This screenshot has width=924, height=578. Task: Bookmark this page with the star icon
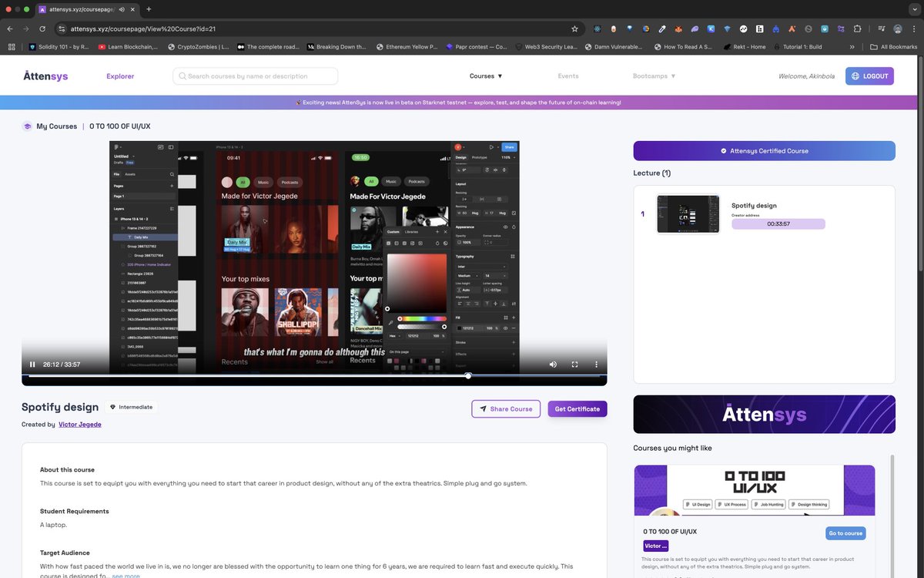click(x=574, y=29)
